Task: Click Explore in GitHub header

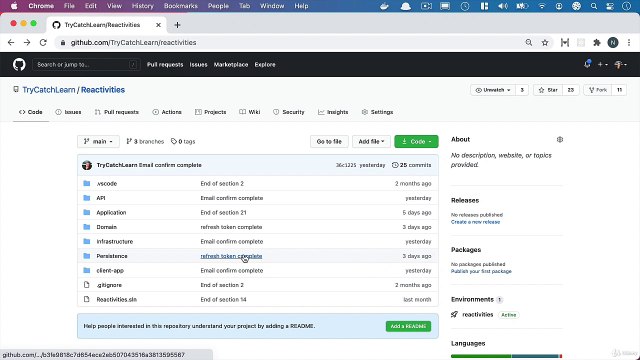Action: tap(265, 64)
